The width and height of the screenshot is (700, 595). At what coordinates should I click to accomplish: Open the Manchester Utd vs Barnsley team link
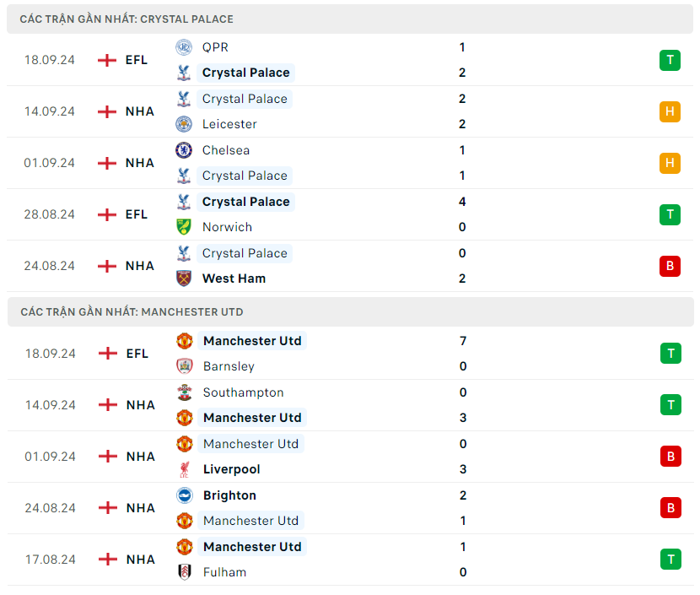[x=252, y=341]
